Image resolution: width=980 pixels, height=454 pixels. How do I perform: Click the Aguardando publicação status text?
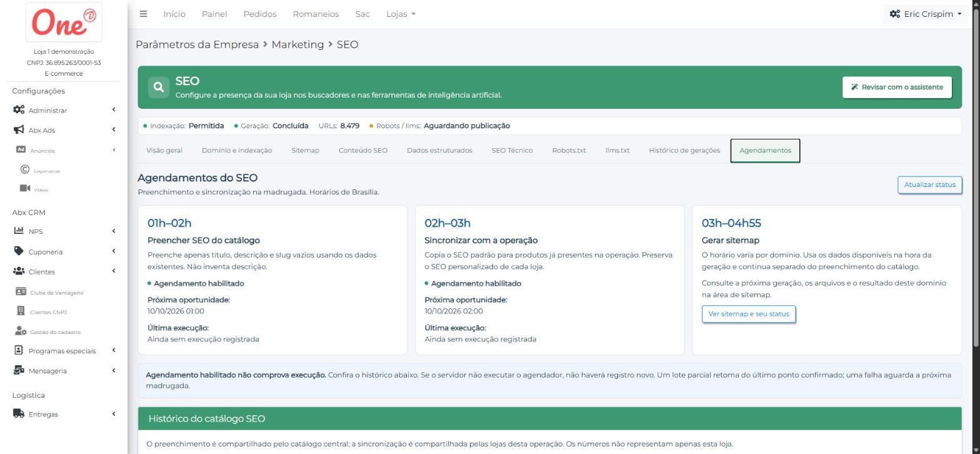coord(466,126)
